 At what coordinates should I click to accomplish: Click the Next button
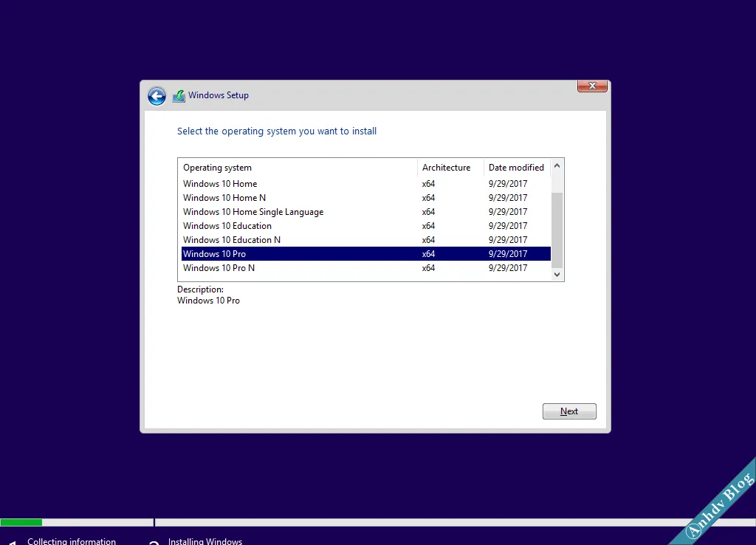[x=569, y=411]
